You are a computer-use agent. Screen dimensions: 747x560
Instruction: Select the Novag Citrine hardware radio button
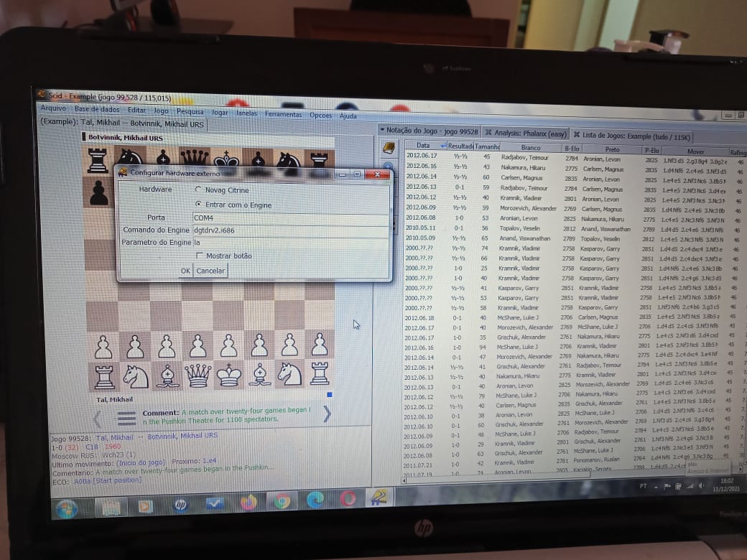[198, 190]
